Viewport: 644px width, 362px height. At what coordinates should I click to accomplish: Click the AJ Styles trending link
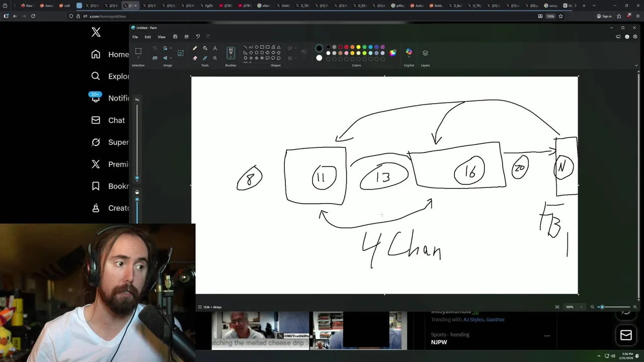pos(473,319)
